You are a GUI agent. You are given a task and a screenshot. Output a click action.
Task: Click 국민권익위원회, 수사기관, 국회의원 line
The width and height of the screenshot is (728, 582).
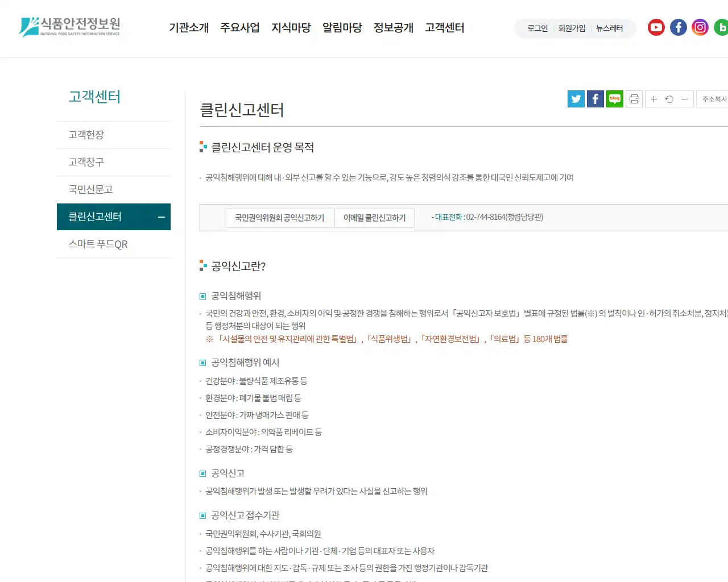pos(263,534)
